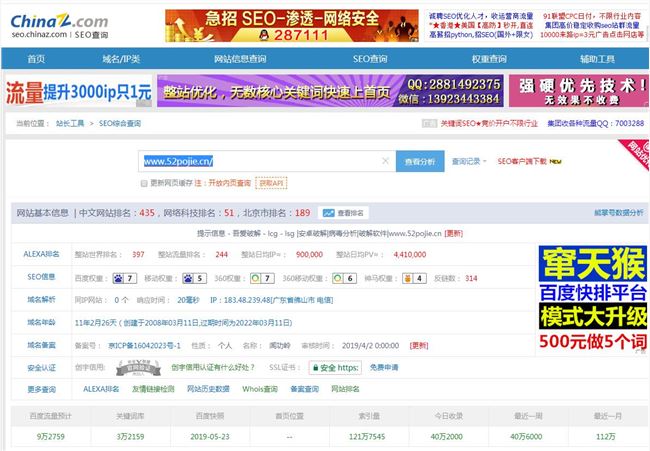Click the 安全 https lock badge

(335, 368)
